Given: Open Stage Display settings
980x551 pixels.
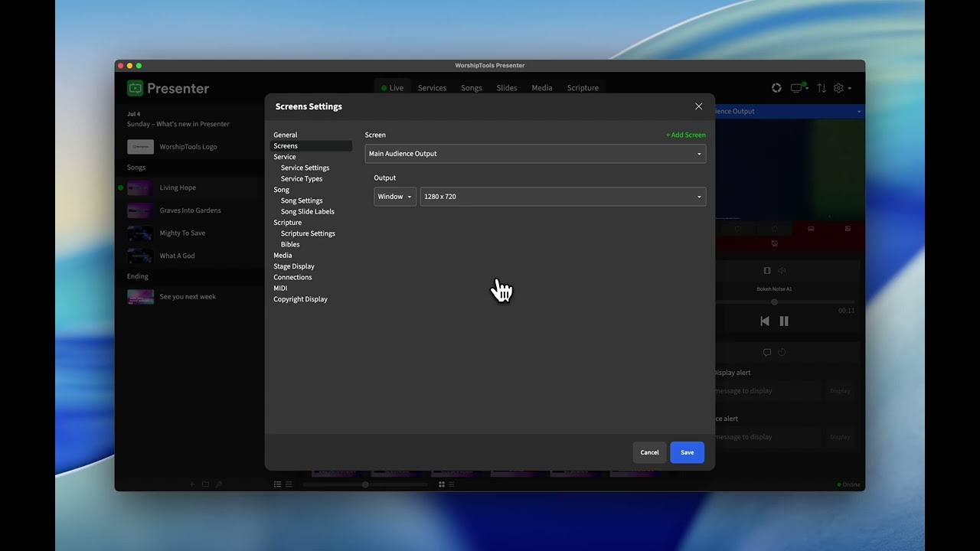Looking at the screenshot, I should point(294,266).
